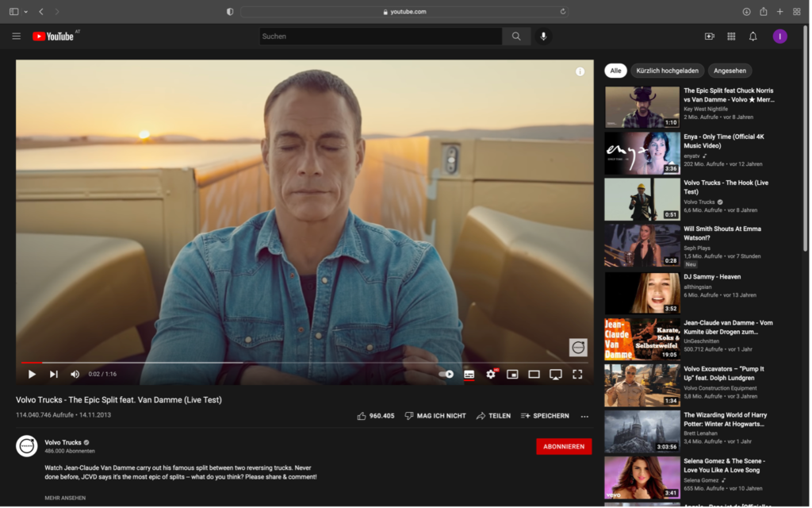Click the Safari privacy shield icon

230,11
